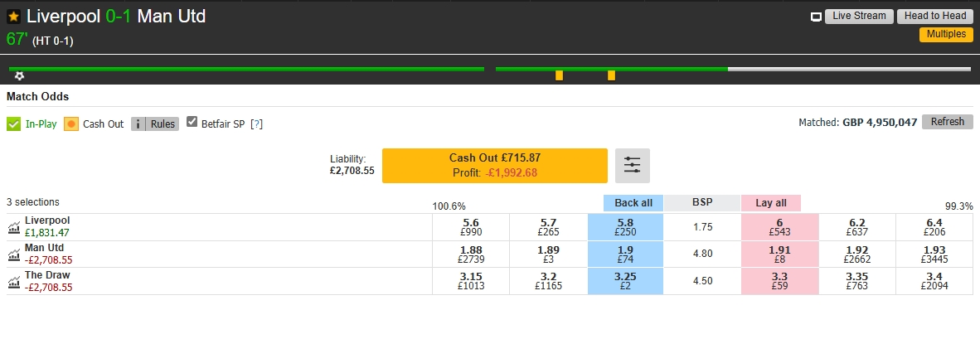
Task: Click the Liability £2,708.55 text
Action: (x=352, y=165)
